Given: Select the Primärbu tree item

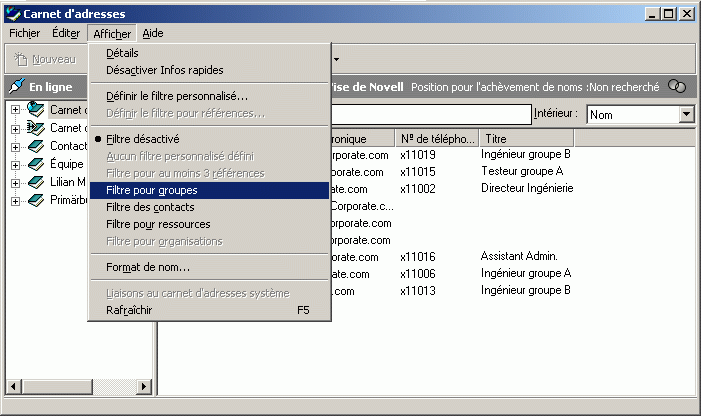Looking at the screenshot, I should 68,200.
